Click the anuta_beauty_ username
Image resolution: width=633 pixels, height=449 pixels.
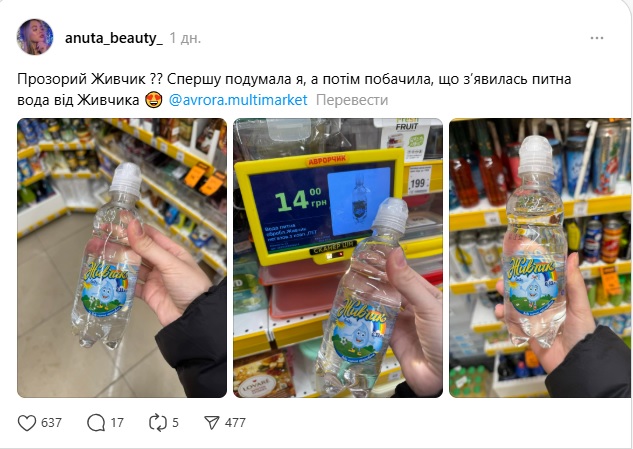(114, 38)
